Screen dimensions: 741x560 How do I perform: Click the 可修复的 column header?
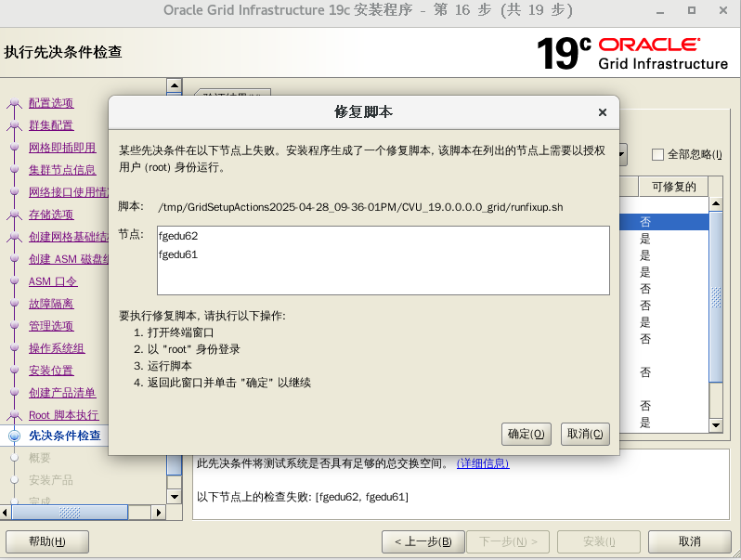click(674, 187)
